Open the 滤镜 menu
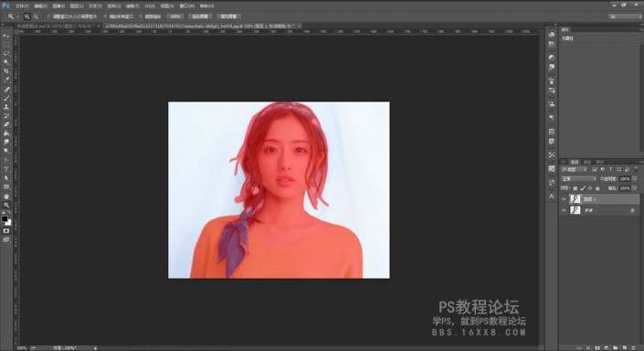644x351 pixels. click(132, 6)
